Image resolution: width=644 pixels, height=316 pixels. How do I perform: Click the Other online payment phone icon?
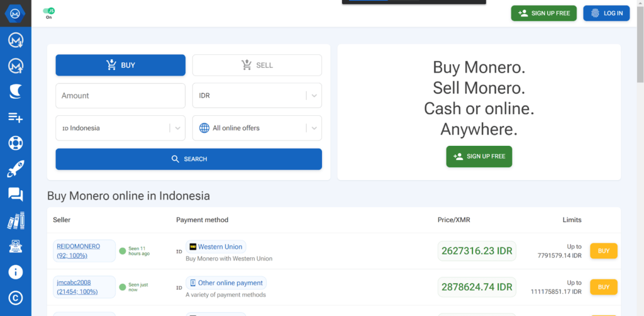192,283
